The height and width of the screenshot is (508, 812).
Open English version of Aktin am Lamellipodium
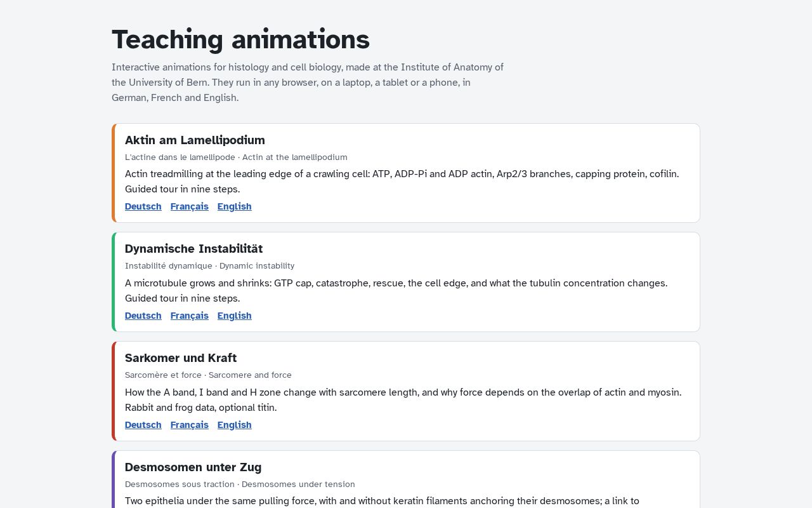coord(235,206)
